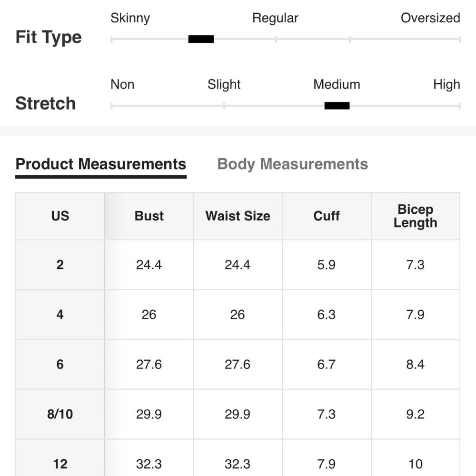Click the US size column header
The width and height of the screenshot is (476, 476).
pyautogui.click(x=60, y=216)
